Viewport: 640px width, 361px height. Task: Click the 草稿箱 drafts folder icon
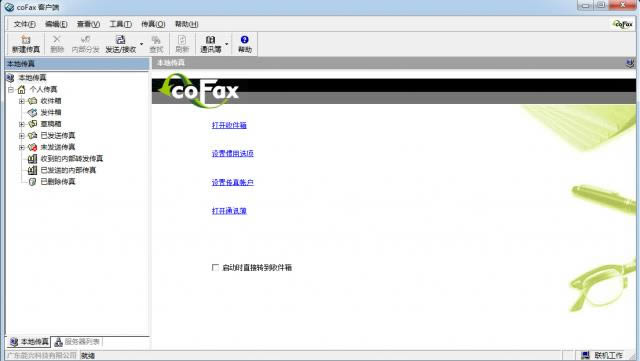pos(32,124)
